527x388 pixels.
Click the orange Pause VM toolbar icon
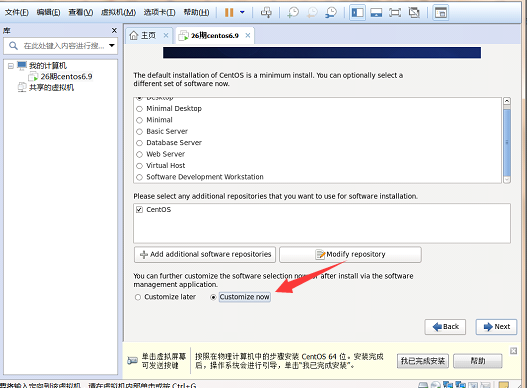pos(229,13)
